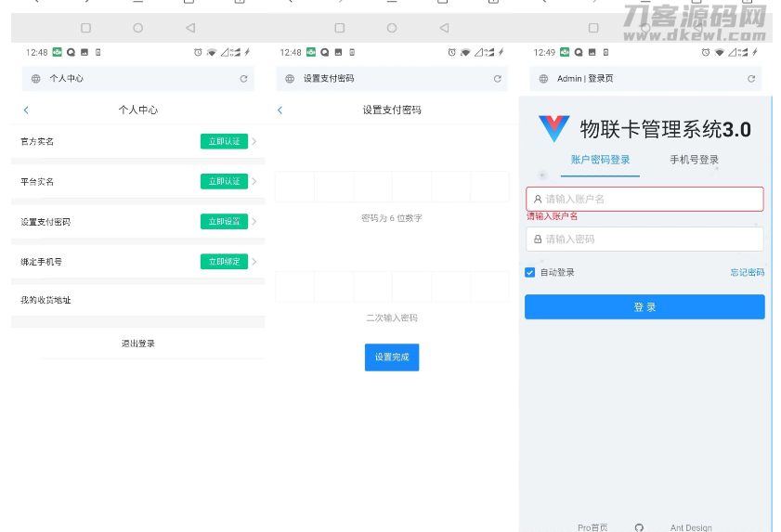Click 立即绑定 for phone number
This screenshot has width=781, height=532.
(x=224, y=262)
